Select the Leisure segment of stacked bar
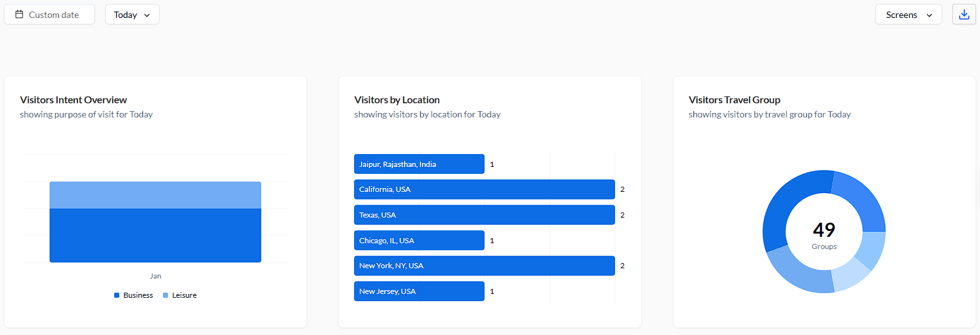 click(x=155, y=195)
